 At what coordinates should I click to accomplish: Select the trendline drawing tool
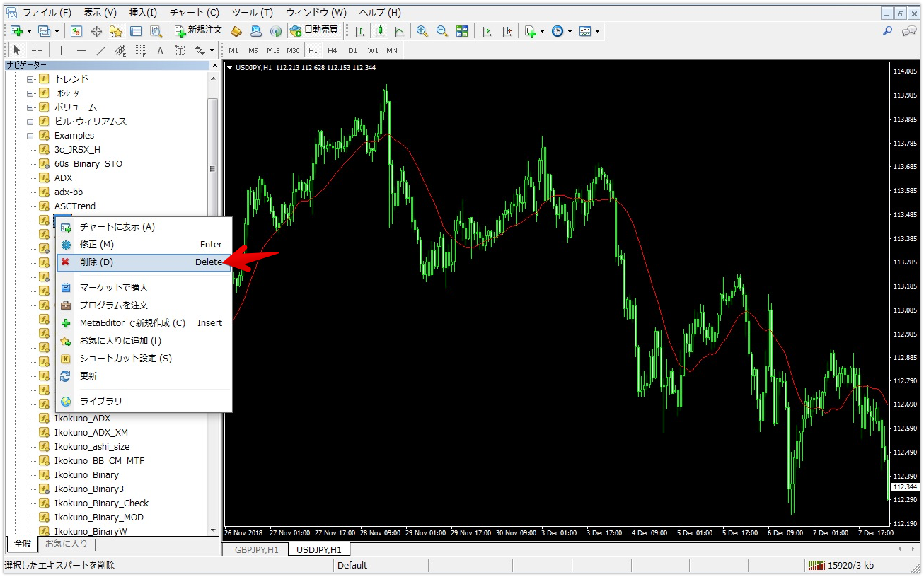pos(101,50)
